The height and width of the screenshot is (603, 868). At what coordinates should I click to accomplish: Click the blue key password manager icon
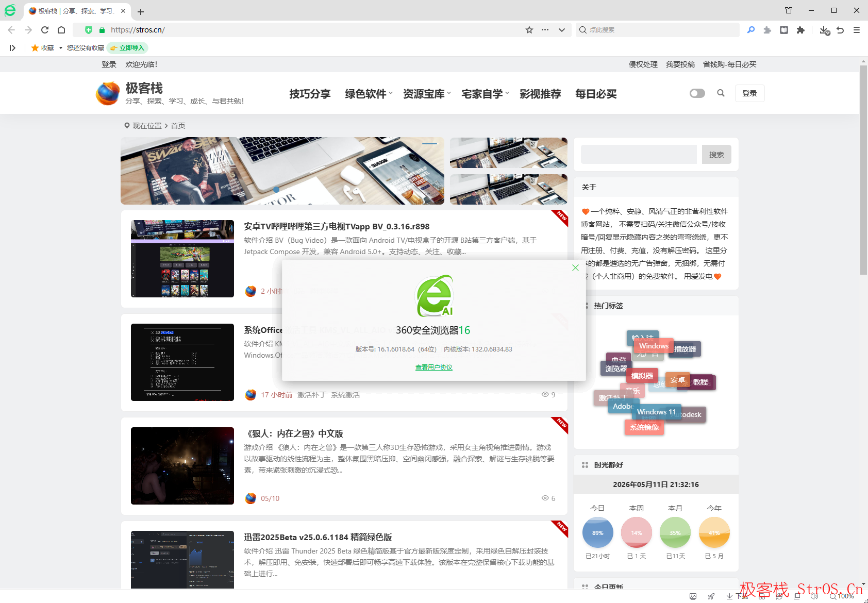click(x=751, y=30)
